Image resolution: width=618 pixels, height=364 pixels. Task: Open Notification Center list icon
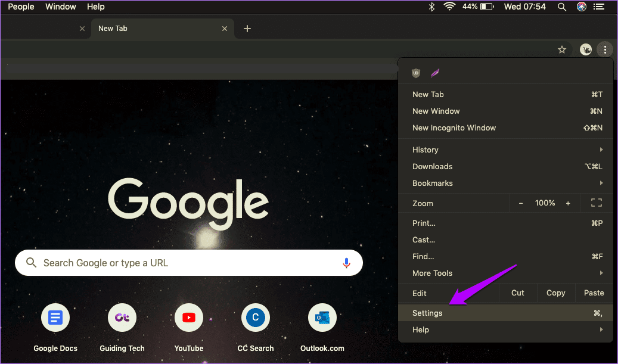pyautogui.click(x=599, y=7)
